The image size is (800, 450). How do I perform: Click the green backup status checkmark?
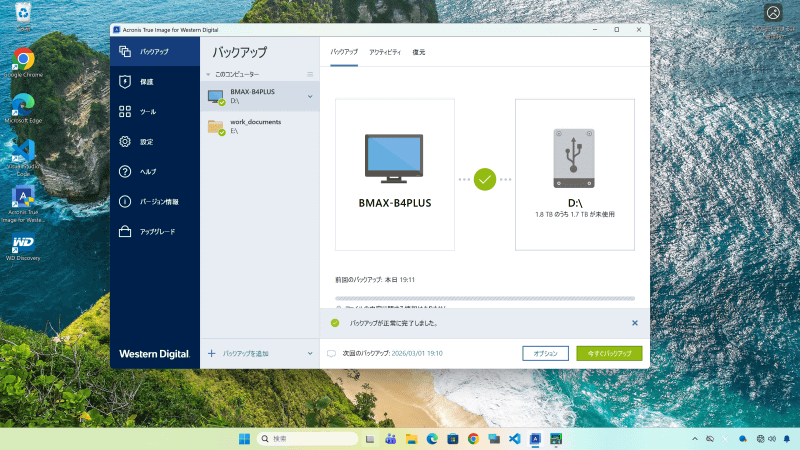(x=485, y=179)
